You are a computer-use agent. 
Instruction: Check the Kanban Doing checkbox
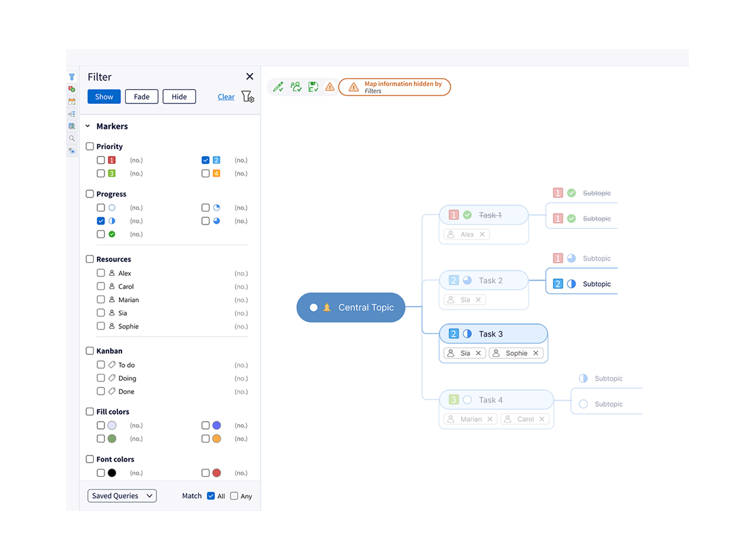101,378
